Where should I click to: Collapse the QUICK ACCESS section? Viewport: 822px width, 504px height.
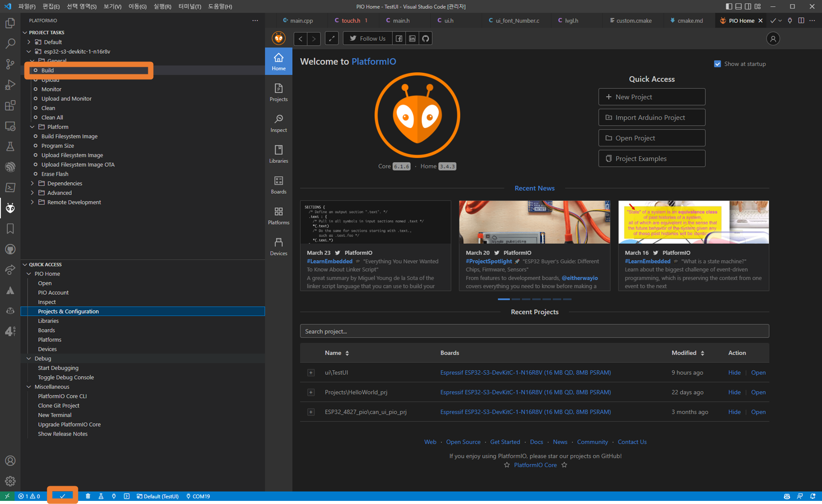[25, 264]
